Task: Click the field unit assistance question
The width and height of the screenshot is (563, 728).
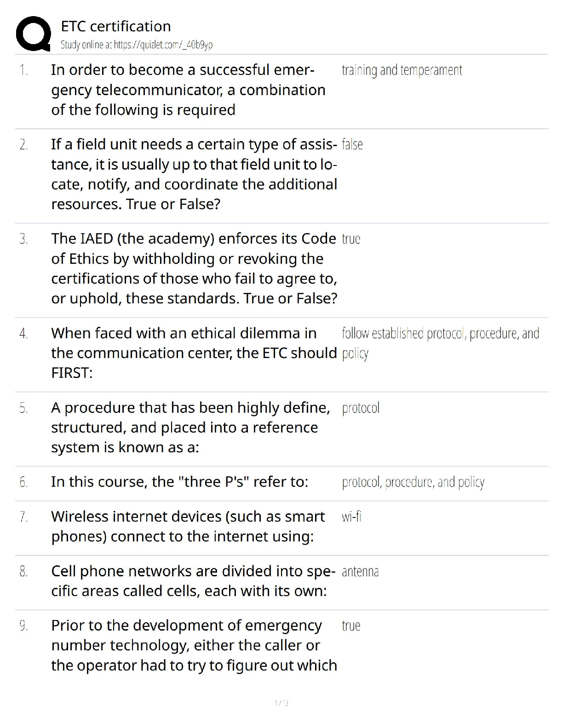Action: coord(194,174)
